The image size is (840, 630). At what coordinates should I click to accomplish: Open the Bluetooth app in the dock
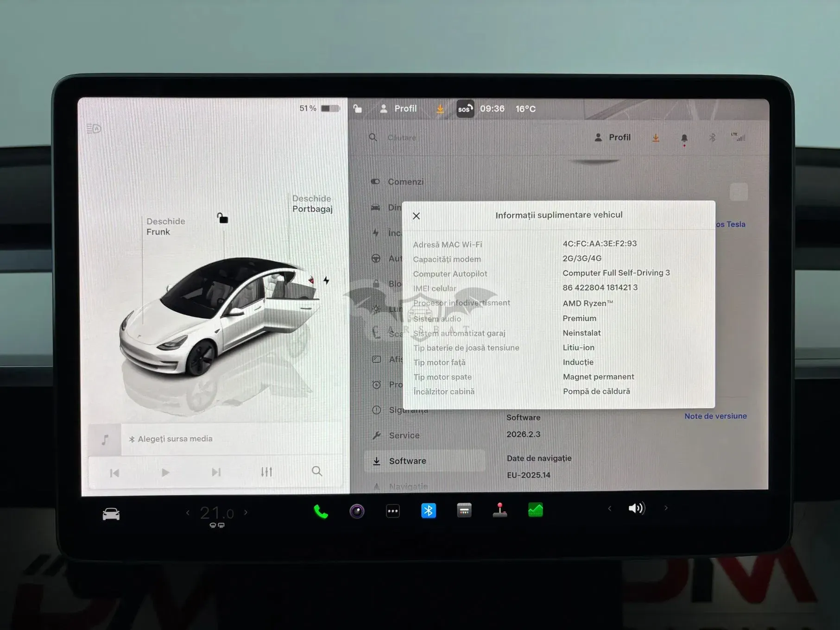429,510
